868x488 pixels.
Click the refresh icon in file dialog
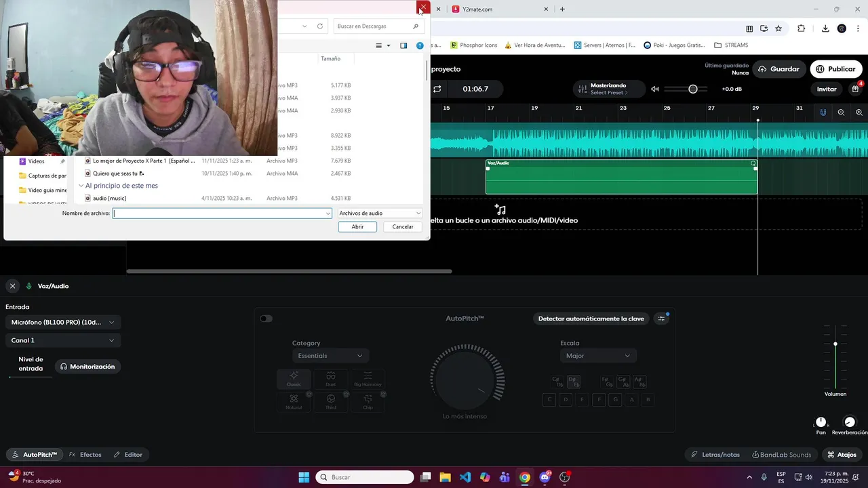(320, 26)
